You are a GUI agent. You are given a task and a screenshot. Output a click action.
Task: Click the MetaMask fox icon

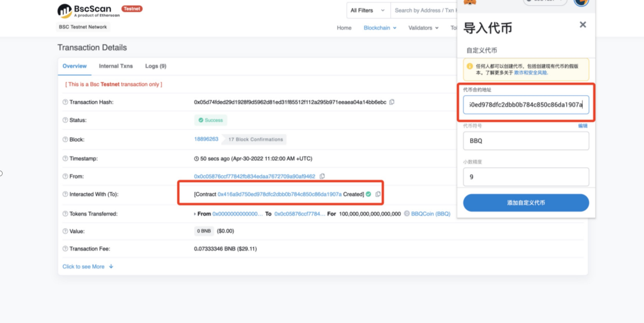[471, 3]
